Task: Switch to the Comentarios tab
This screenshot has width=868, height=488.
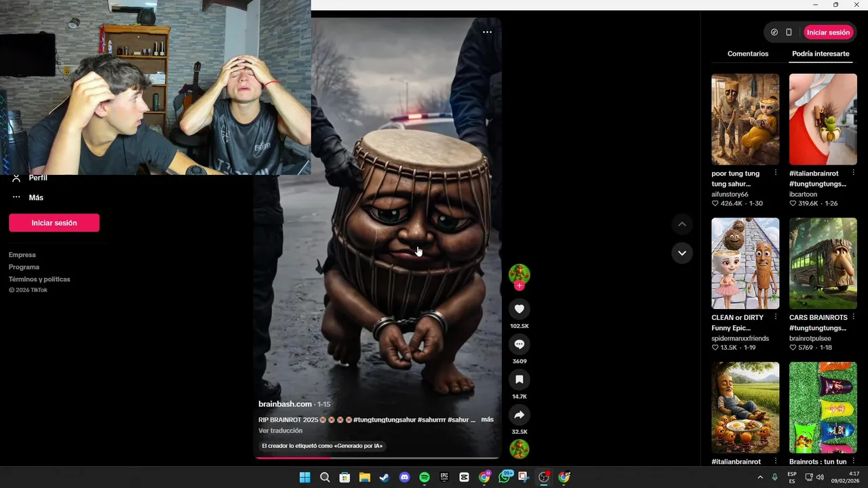Action: click(x=748, y=54)
